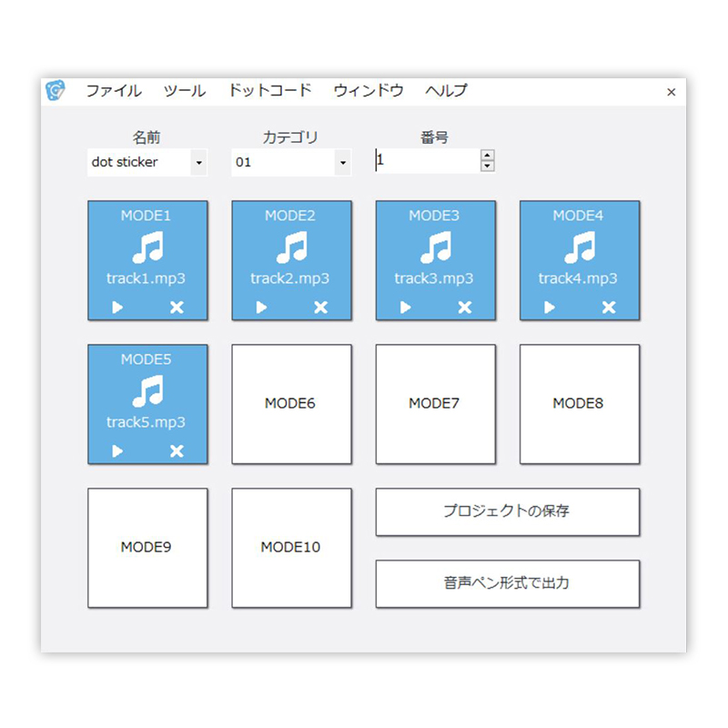Play track3.mp3 in MODE3 tile
The width and height of the screenshot is (728, 728).
tap(405, 308)
